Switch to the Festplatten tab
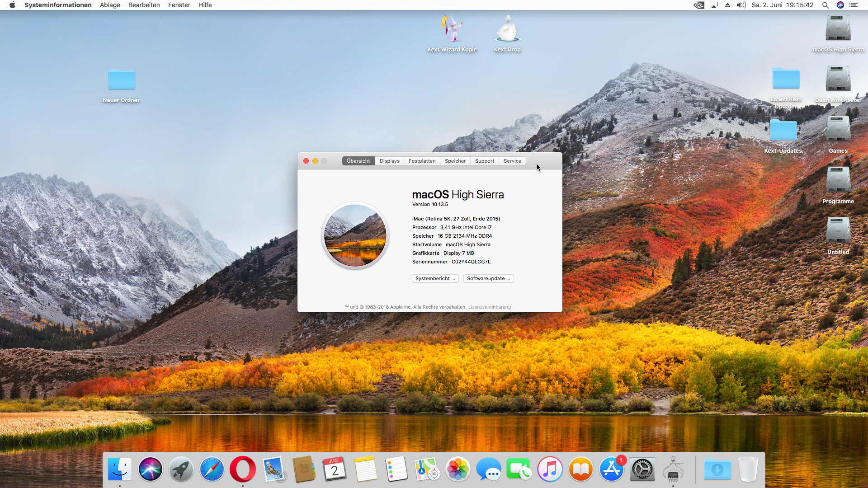Image resolution: width=868 pixels, height=488 pixels. pos(422,161)
